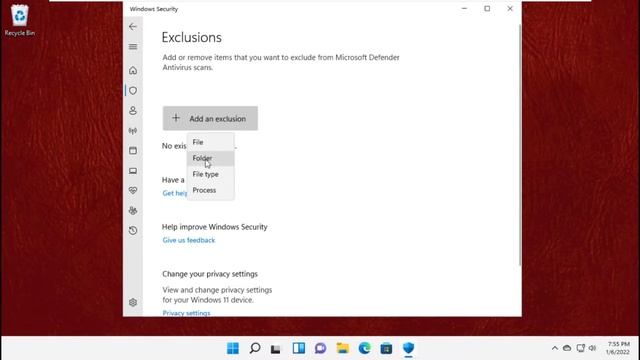This screenshot has width=640, height=360.
Task: Expand hidden system tray icons chevron
Action: 554,348
